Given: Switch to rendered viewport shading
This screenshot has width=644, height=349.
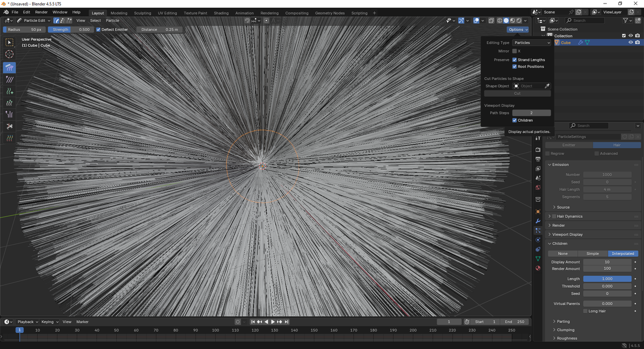Looking at the screenshot, I should [x=518, y=21].
